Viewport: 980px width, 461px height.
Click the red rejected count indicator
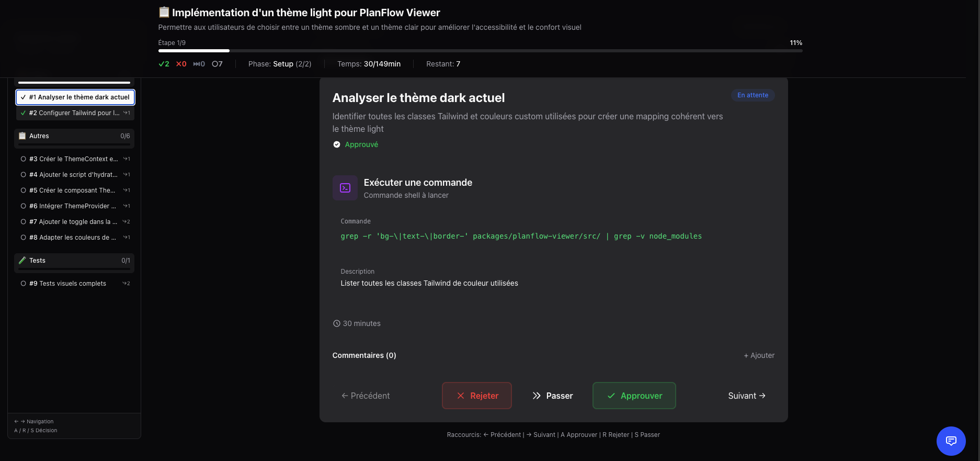coord(181,64)
